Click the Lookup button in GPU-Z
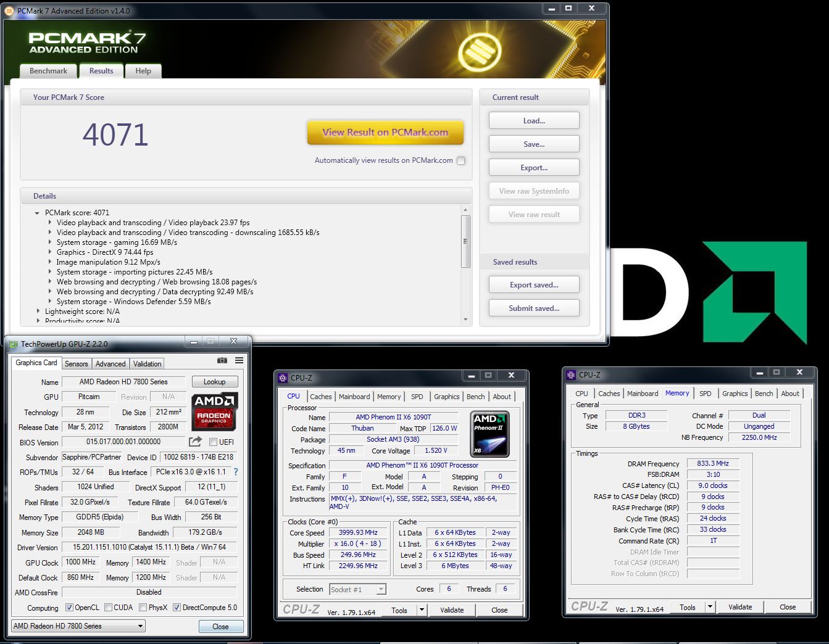This screenshot has width=829, height=644. click(x=214, y=382)
